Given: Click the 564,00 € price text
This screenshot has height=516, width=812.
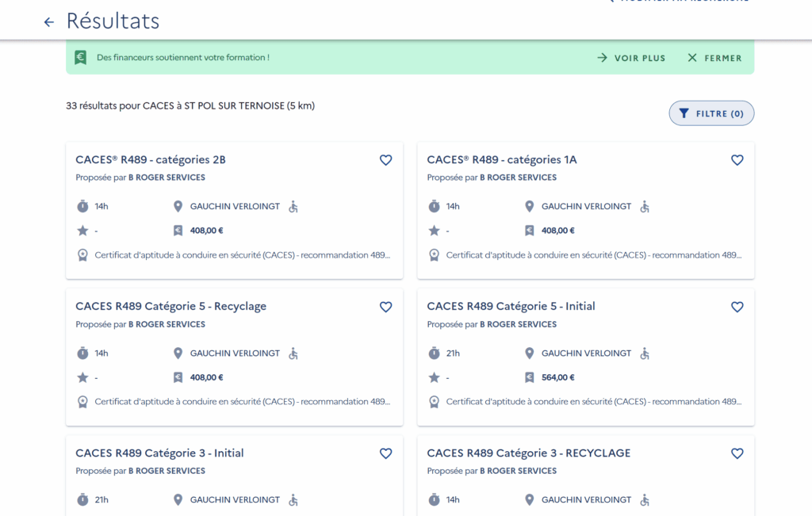Looking at the screenshot, I should (x=558, y=377).
